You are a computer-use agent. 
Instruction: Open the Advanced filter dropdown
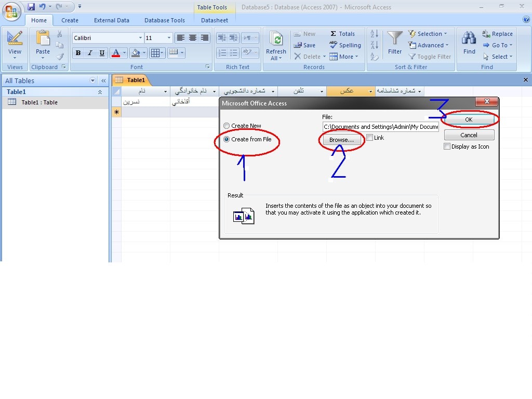pyautogui.click(x=428, y=45)
